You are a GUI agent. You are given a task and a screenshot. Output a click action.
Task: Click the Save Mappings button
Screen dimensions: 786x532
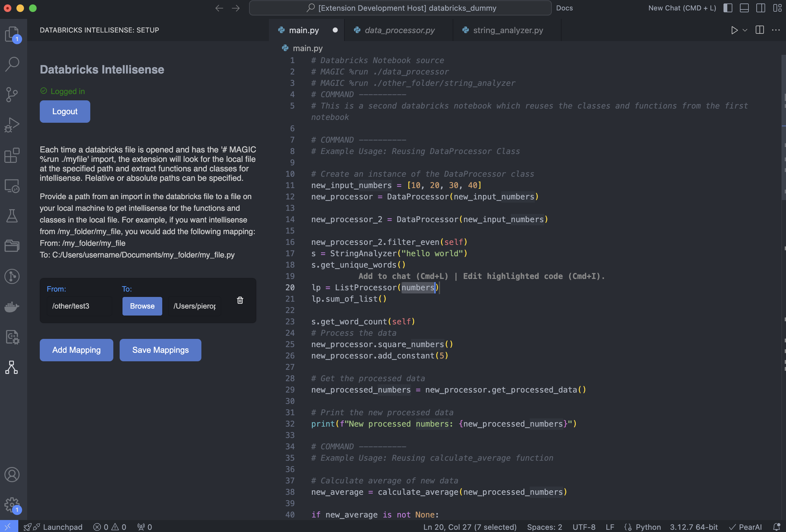pos(160,350)
